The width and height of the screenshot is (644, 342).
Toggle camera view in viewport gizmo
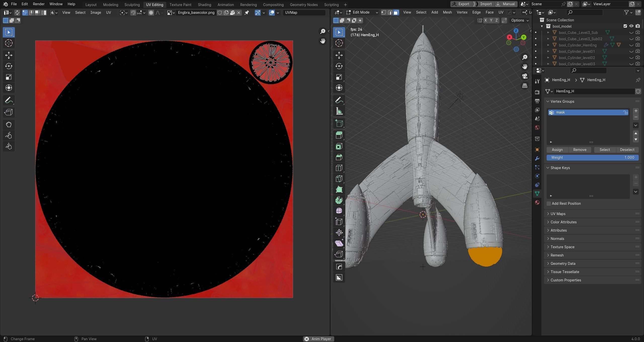pyautogui.click(x=525, y=76)
